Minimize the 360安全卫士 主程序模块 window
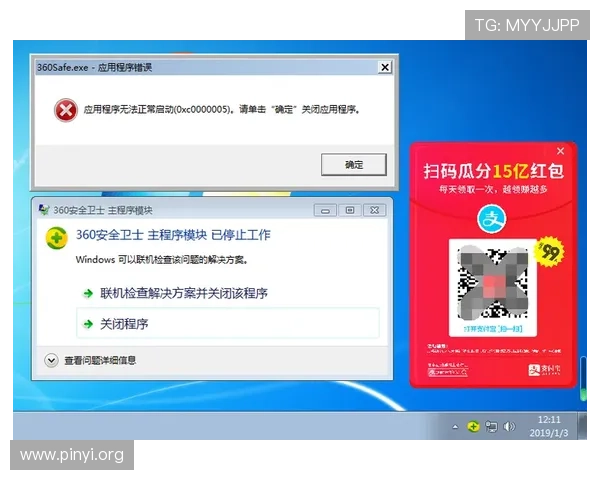Viewport: 600px width, 480px height. coord(325,210)
